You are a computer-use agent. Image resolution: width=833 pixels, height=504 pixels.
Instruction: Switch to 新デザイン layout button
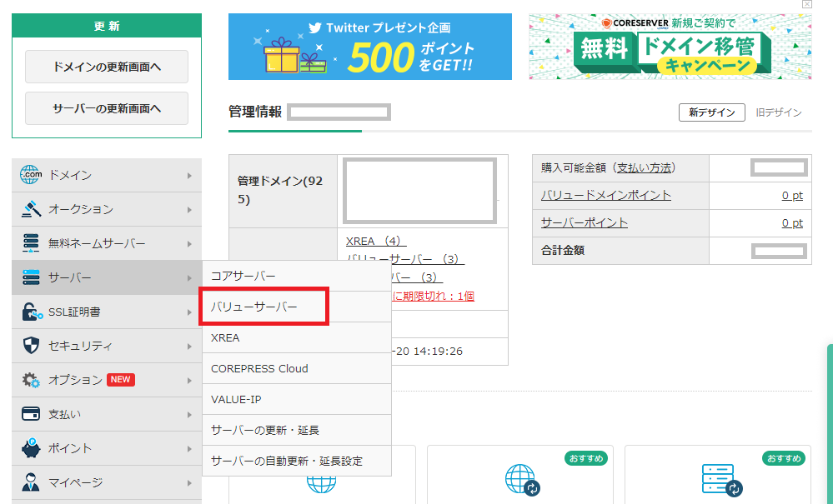pos(712,112)
